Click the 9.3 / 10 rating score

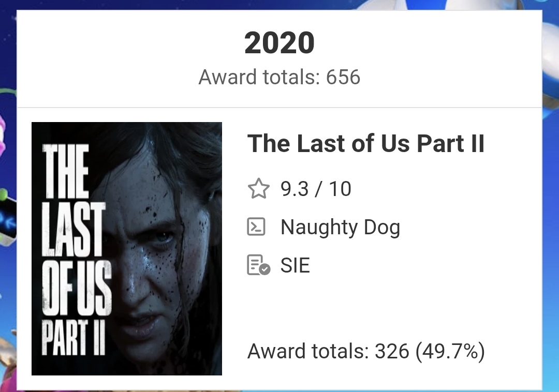(316, 189)
